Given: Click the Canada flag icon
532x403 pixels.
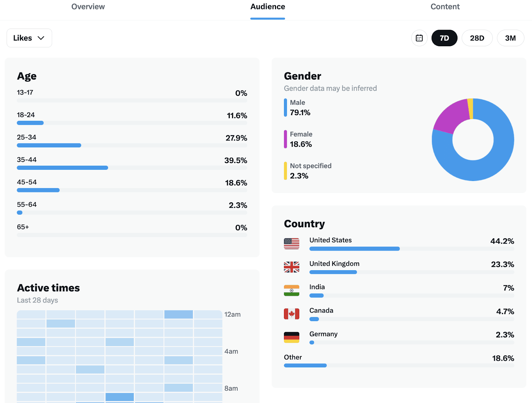Looking at the screenshot, I should click(x=292, y=314).
